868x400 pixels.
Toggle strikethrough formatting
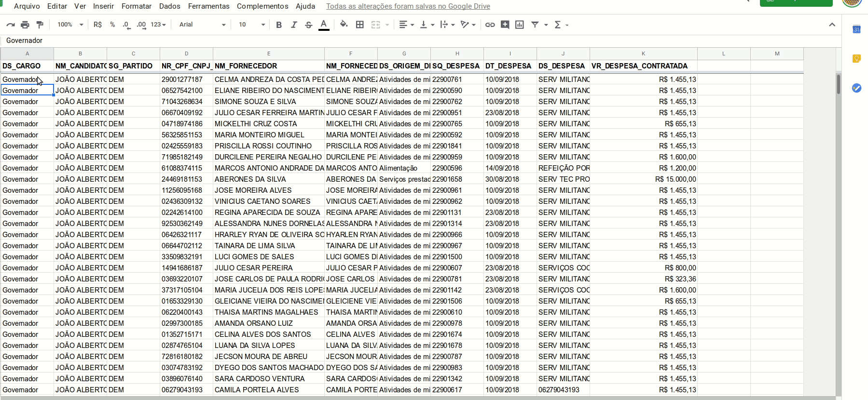tap(309, 25)
